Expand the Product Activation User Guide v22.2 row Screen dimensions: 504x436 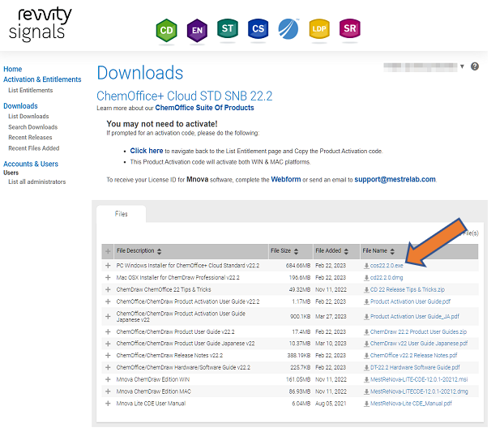108,301
